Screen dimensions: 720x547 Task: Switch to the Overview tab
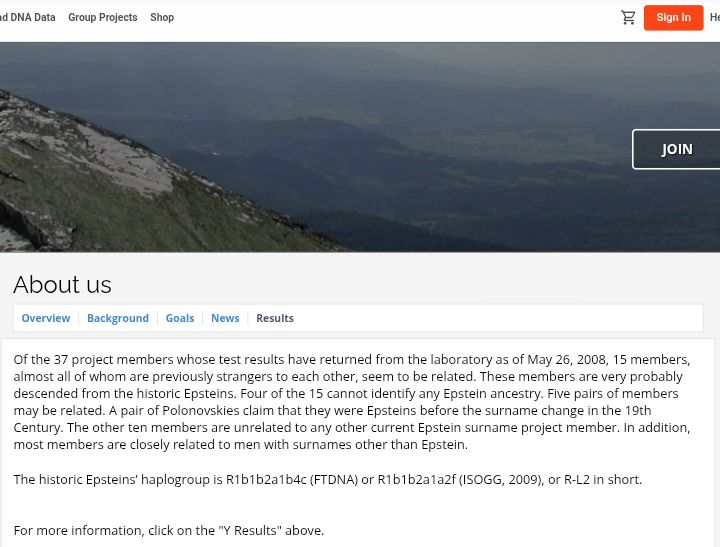click(x=46, y=318)
